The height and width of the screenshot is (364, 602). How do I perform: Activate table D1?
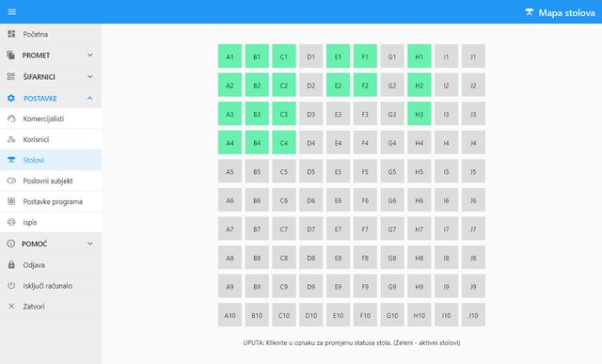(311, 56)
